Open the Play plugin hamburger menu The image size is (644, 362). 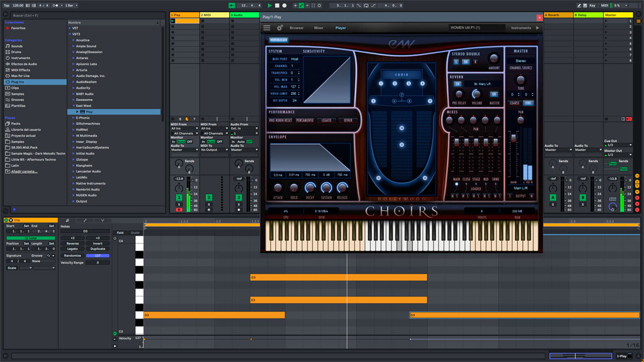point(267,28)
